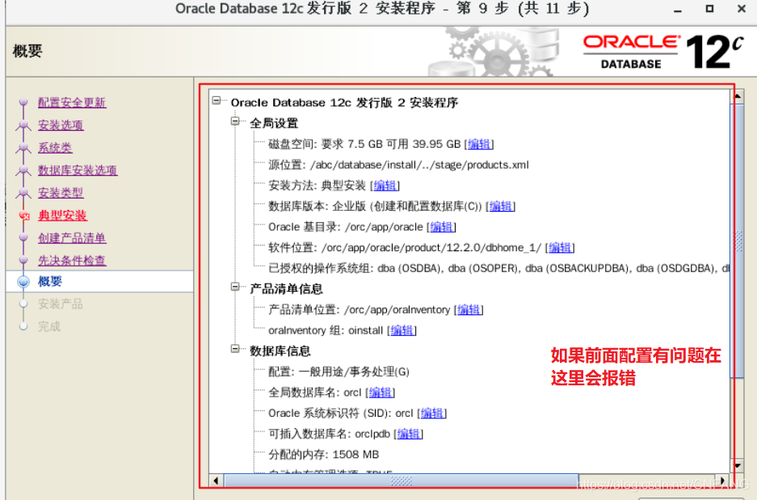
Task: Collapse the 产品清单信息 tree node
Action: click(235, 287)
